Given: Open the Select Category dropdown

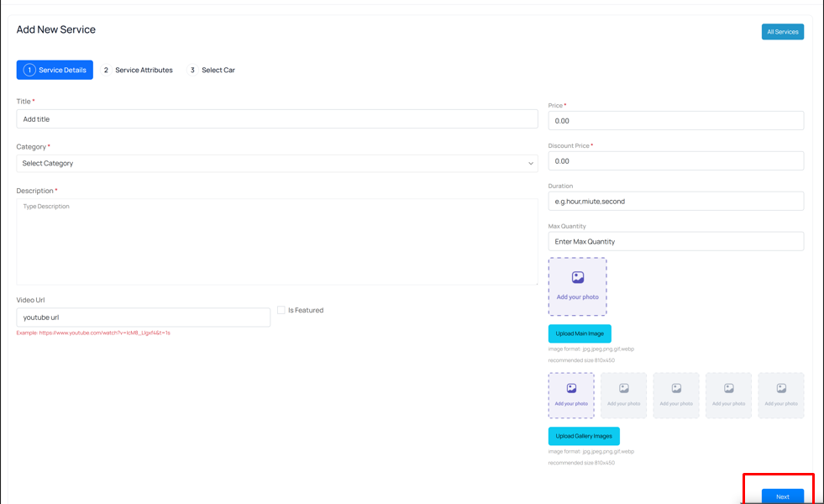Looking at the screenshot, I should 277,164.
